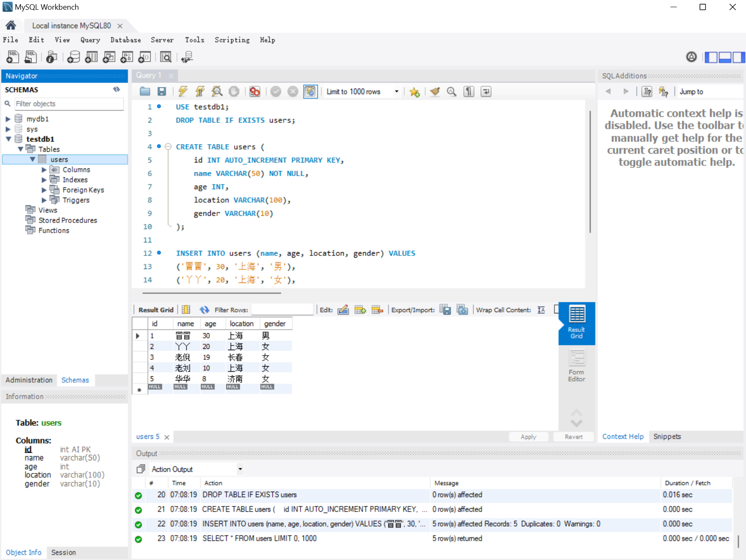The image size is (746, 560).
Task: Toggle continue-on-error execution button
Action: click(255, 91)
